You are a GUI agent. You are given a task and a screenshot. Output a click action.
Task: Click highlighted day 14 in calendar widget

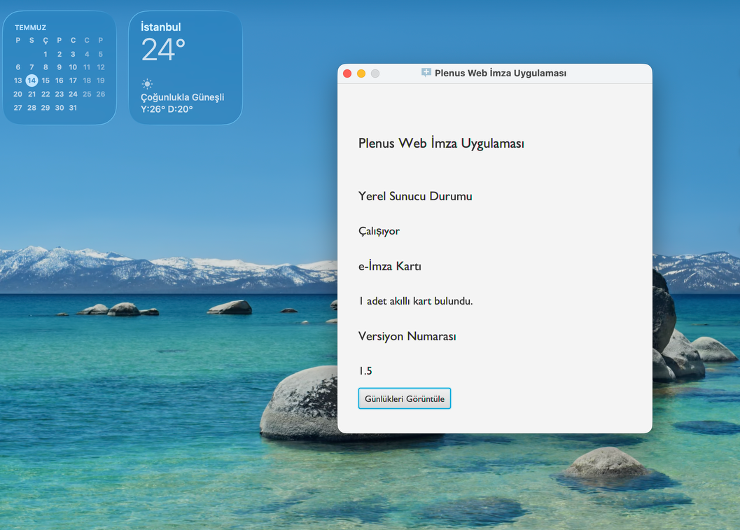click(32, 80)
